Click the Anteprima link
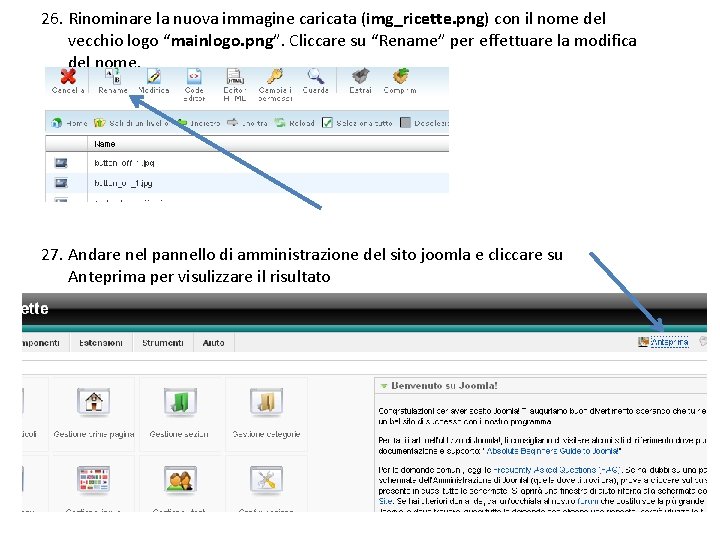 tap(669, 342)
